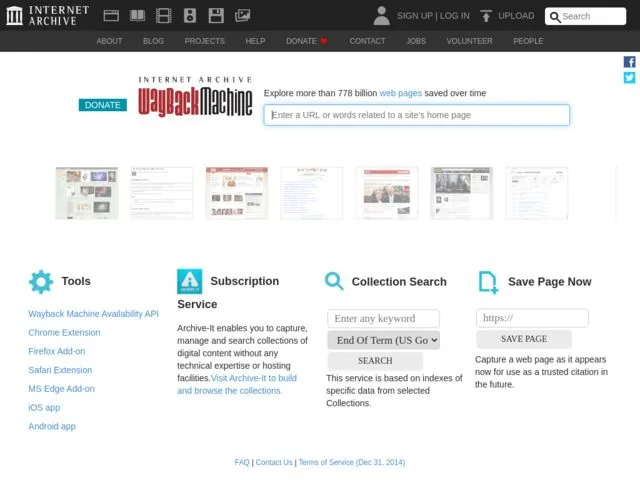Focus the https:// Save Page field
The width and height of the screenshot is (640, 480).
(x=532, y=318)
